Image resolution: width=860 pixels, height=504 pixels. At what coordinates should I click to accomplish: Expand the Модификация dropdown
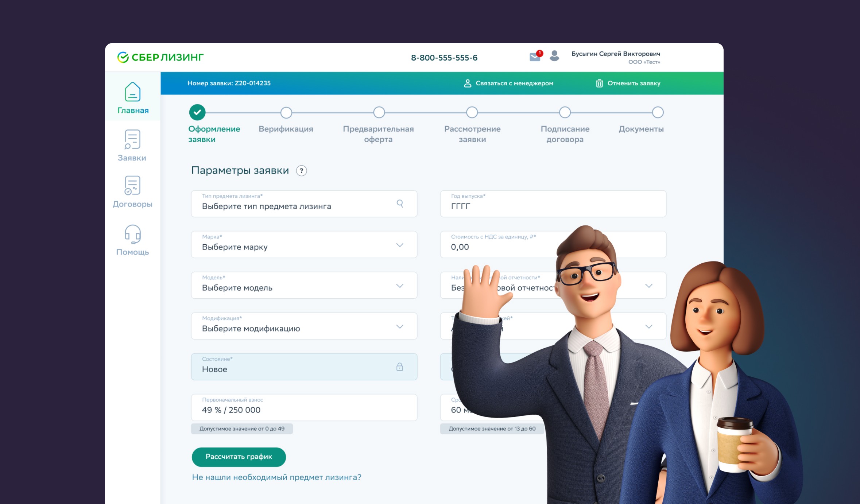400,327
